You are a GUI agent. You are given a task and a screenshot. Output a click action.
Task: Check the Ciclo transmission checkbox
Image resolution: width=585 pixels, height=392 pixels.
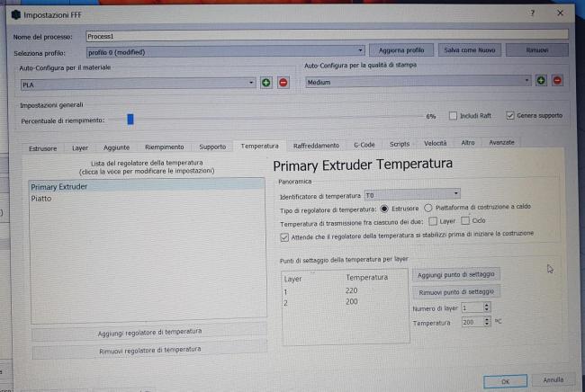click(465, 220)
